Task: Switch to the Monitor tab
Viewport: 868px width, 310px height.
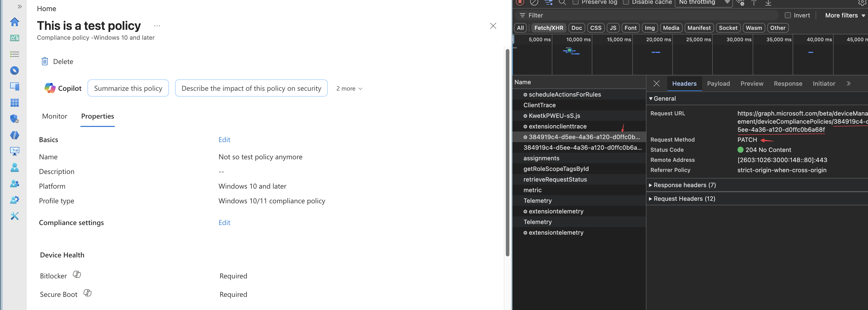Action: tap(55, 116)
